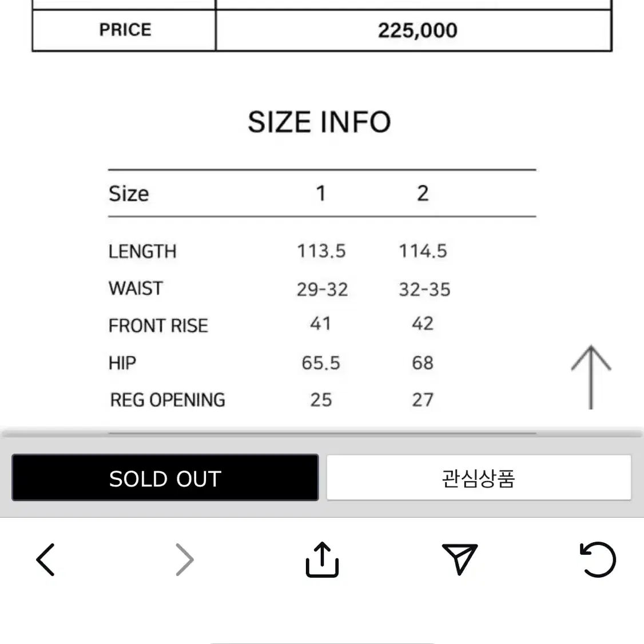Tap the LENGTH row label
Screen dimensions: 644x644
pyautogui.click(x=142, y=251)
